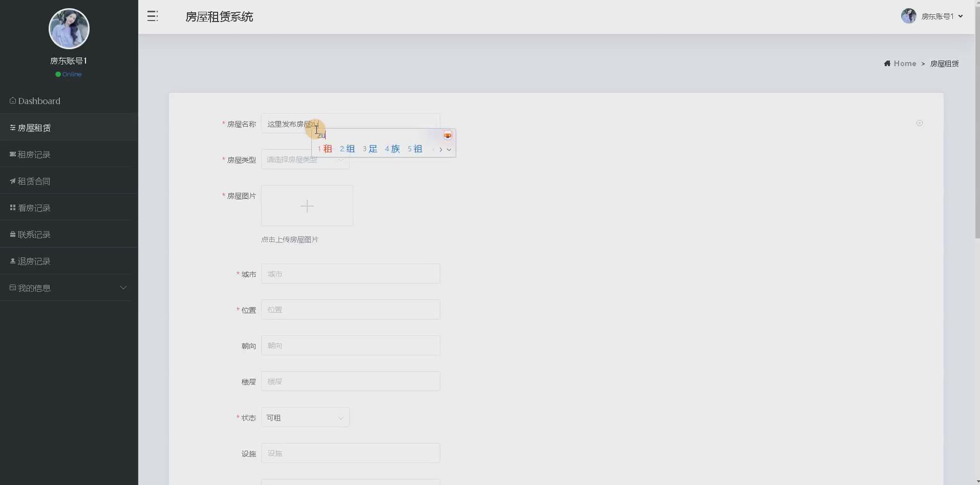Focus the 城市 input field

pyautogui.click(x=351, y=274)
